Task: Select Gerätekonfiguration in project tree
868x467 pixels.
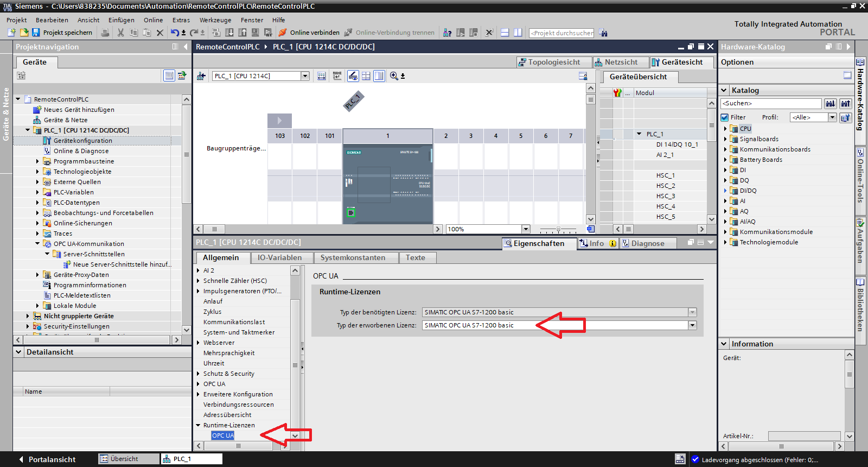Action: (x=83, y=141)
